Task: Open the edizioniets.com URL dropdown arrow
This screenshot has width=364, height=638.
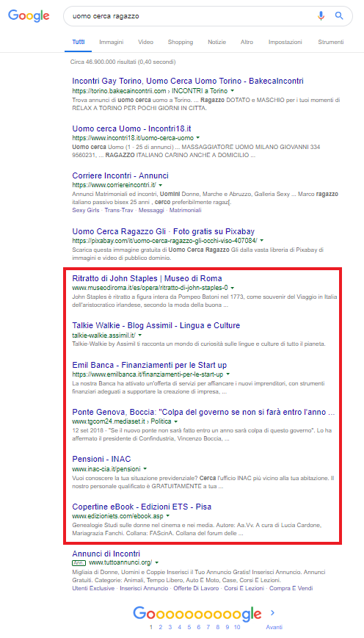Action: pyautogui.click(x=167, y=515)
